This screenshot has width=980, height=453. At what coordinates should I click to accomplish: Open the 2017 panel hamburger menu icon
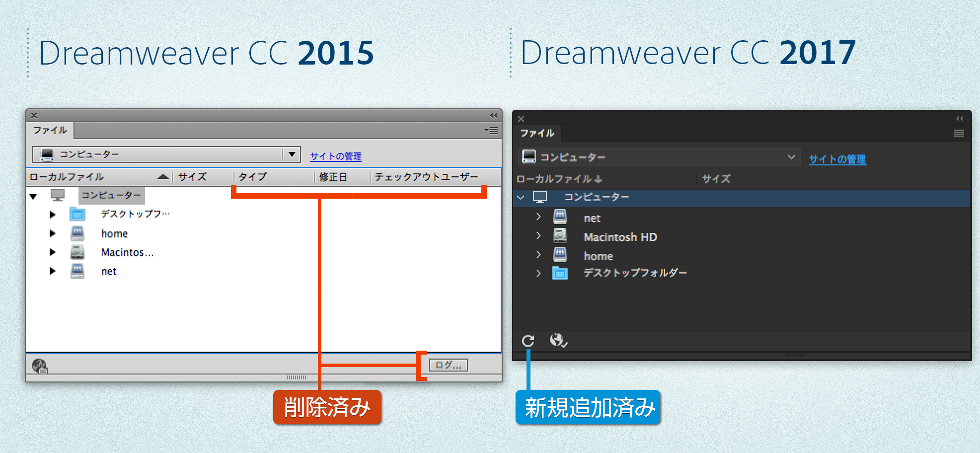point(958,133)
